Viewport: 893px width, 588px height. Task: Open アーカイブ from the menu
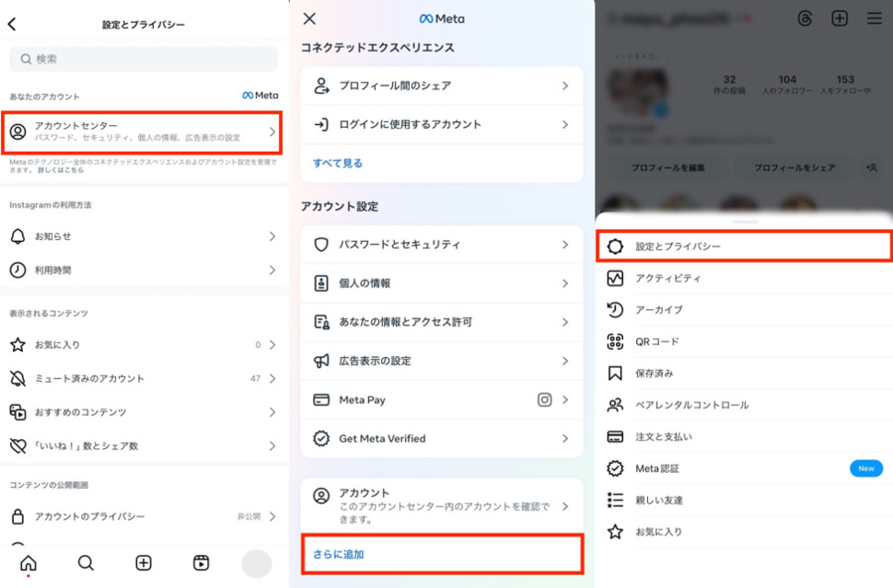tap(743, 309)
